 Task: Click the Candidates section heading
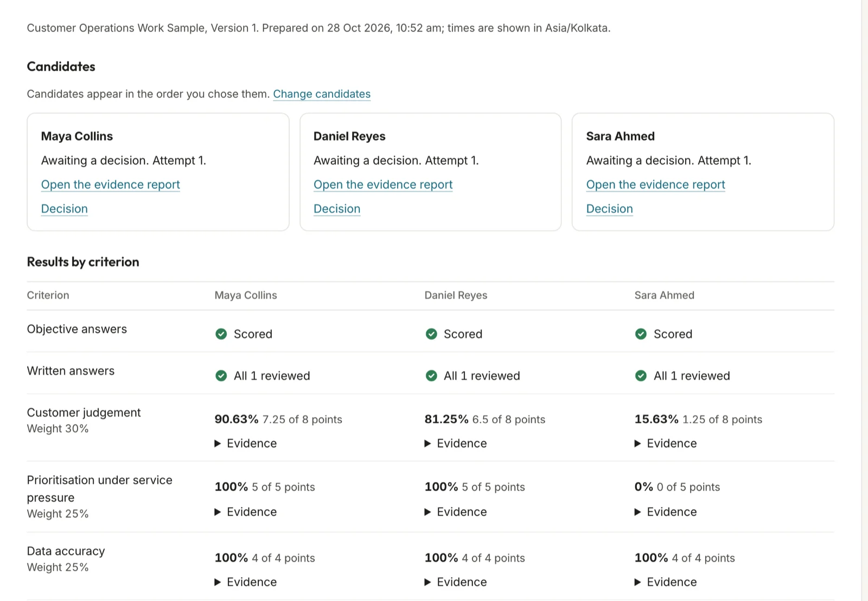pos(61,66)
